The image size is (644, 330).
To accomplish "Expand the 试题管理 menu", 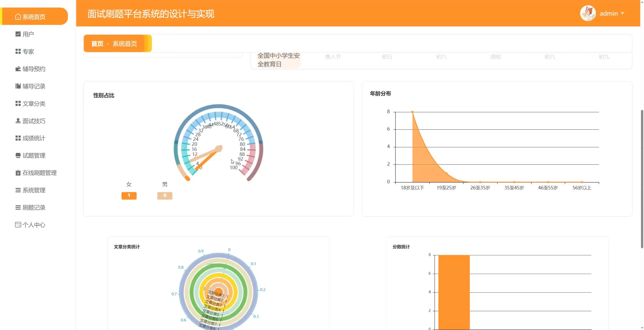I will (34, 155).
